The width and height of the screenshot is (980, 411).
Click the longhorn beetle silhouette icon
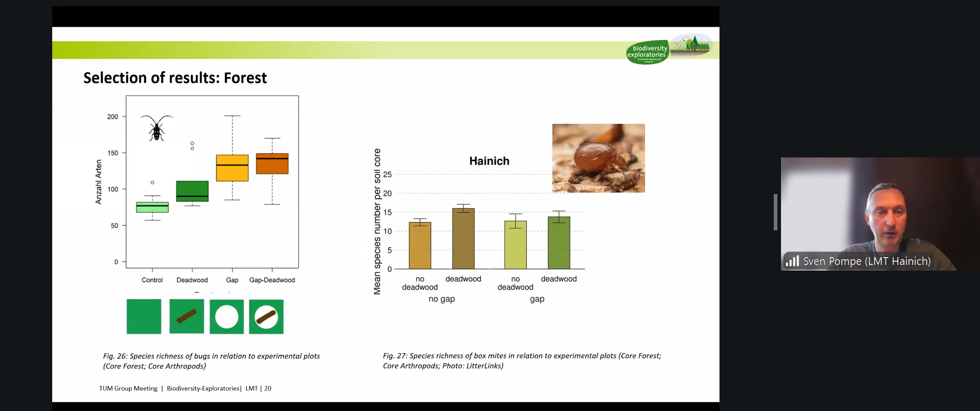[157, 128]
